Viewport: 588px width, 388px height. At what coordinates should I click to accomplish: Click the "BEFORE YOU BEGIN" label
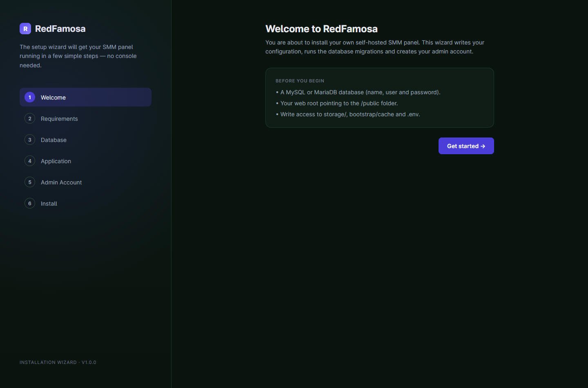[x=300, y=81]
